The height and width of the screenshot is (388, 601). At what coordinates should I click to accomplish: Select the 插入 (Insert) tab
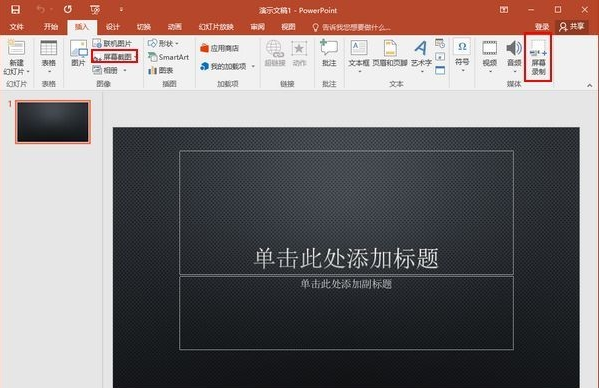[82, 27]
